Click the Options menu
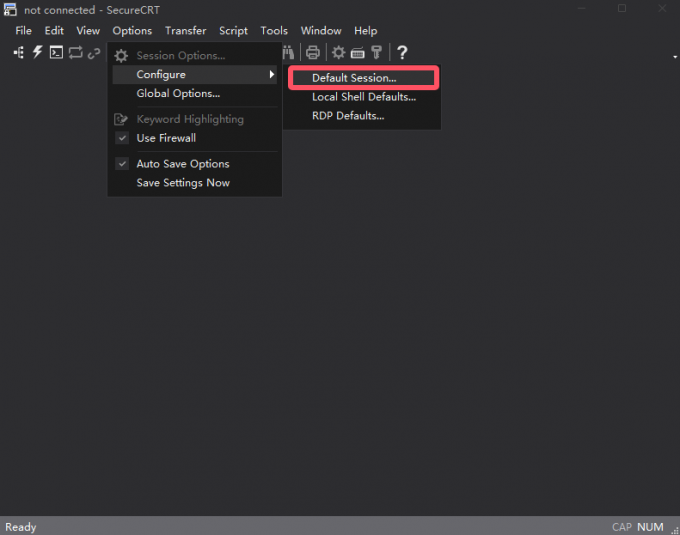 pos(132,31)
